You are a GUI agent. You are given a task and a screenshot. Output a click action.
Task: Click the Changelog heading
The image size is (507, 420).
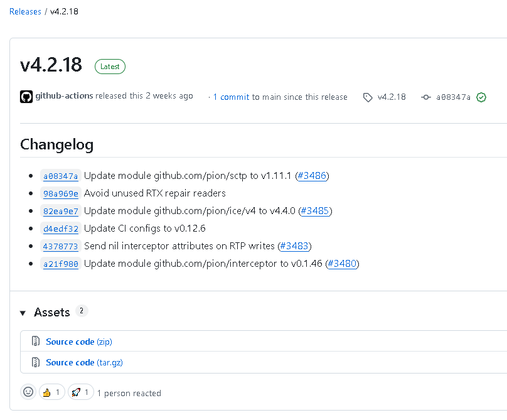pyautogui.click(x=56, y=144)
